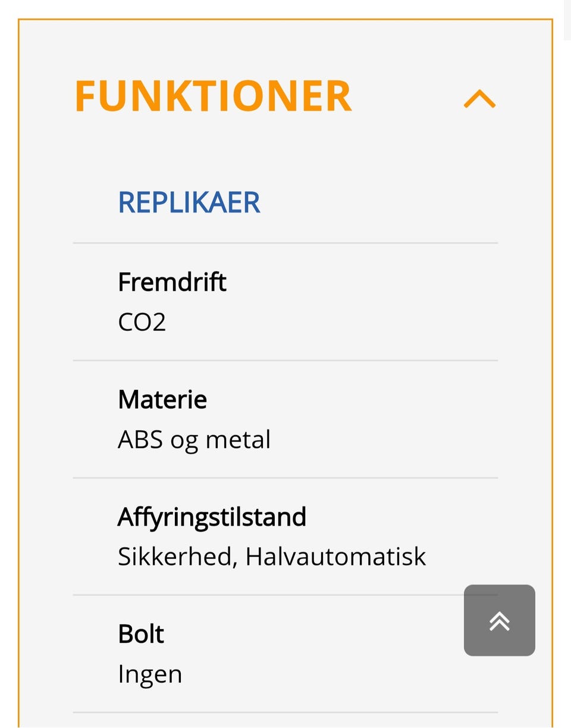
Task: Click the divider line below REPLIKAER
Action: pyautogui.click(x=285, y=243)
